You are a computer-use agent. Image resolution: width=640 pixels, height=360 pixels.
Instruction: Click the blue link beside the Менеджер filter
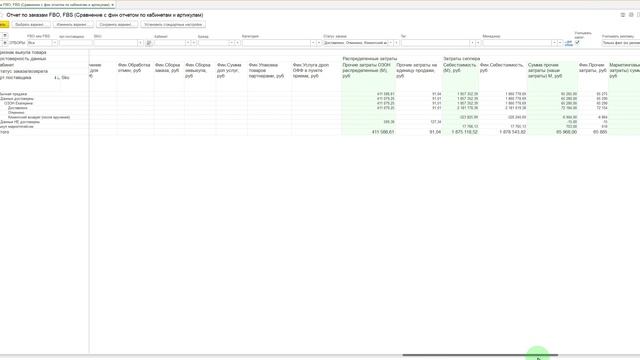(569, 43)
